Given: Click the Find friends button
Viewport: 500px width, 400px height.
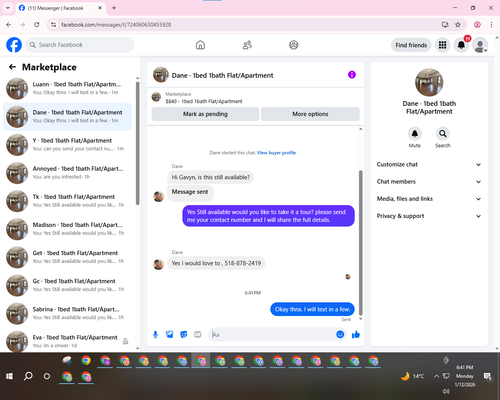Looking at the screenshot, I should click(411, 45).
